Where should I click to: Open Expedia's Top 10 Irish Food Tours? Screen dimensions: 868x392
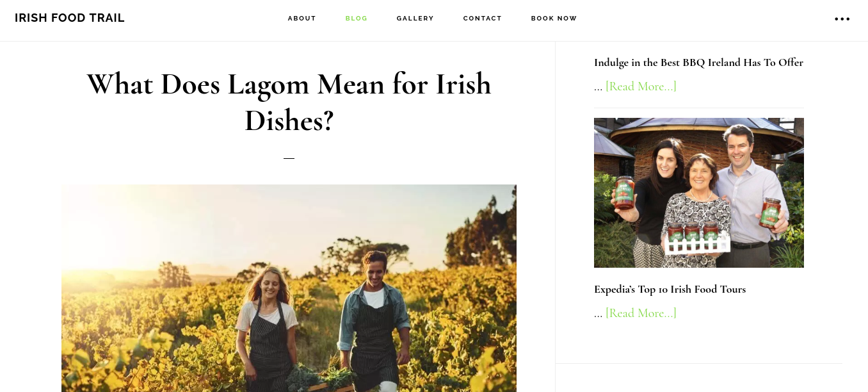click(x=670, y=289)
